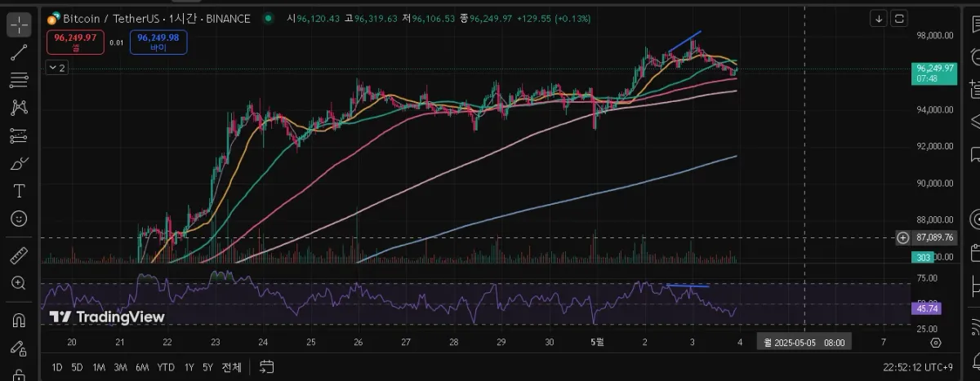The image size is (980, 381).
Task: Select the YTD time range
Action: pos(166,367)
